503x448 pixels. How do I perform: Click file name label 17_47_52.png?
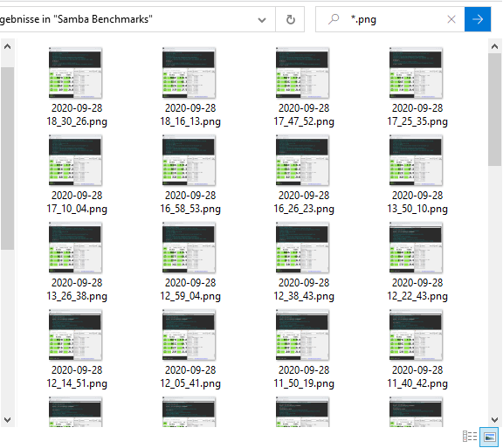[304, 122]
